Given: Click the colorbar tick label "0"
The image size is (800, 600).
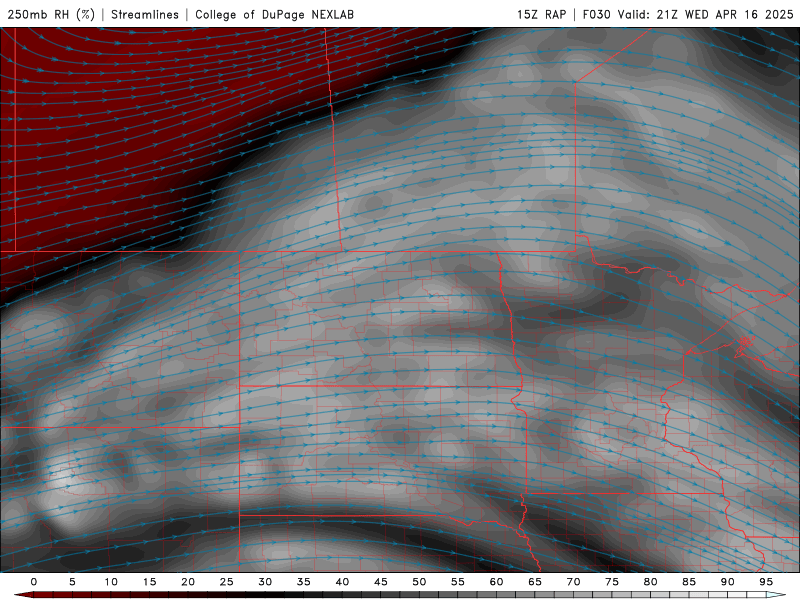Looking at the screenshot, I should pos(34,582).
